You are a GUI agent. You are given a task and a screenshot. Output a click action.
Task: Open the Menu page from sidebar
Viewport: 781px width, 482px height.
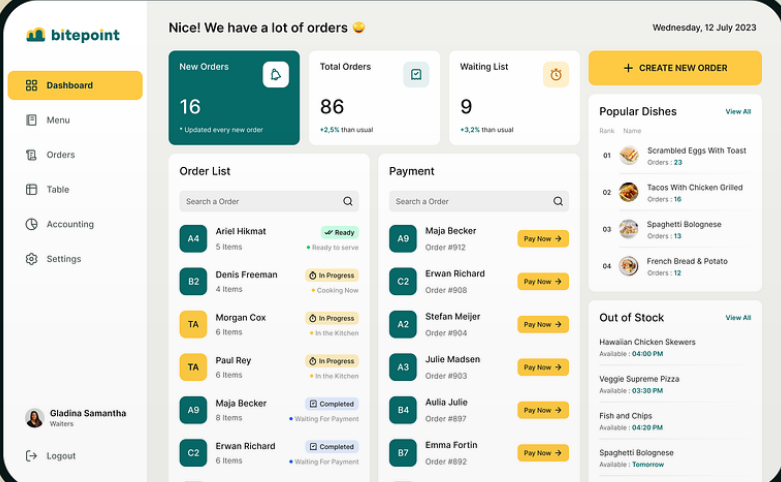58,120
